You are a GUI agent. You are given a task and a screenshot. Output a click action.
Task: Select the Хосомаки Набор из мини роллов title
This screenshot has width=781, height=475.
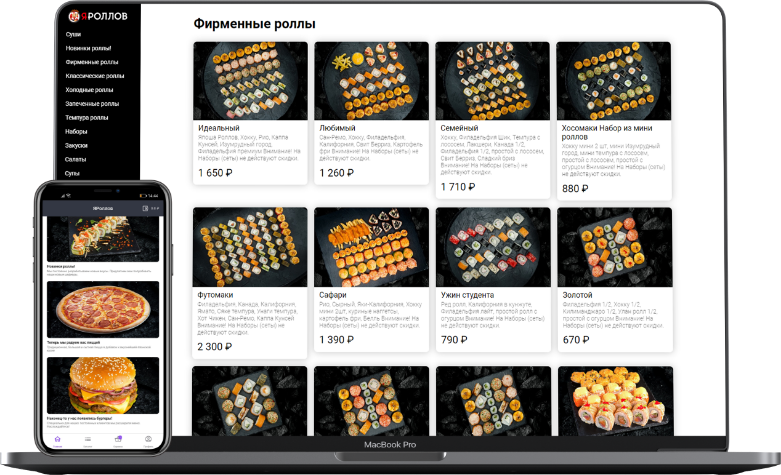(x=607, y=132)
